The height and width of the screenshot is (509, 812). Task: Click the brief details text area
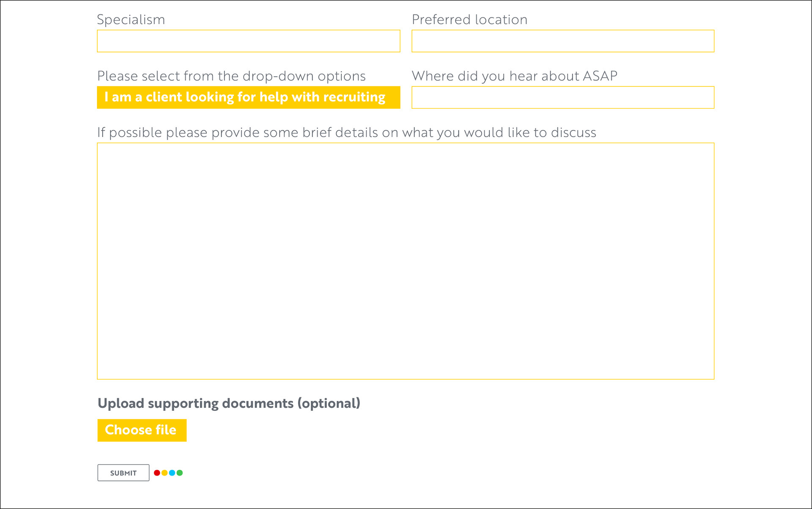[x=406, y=261]
